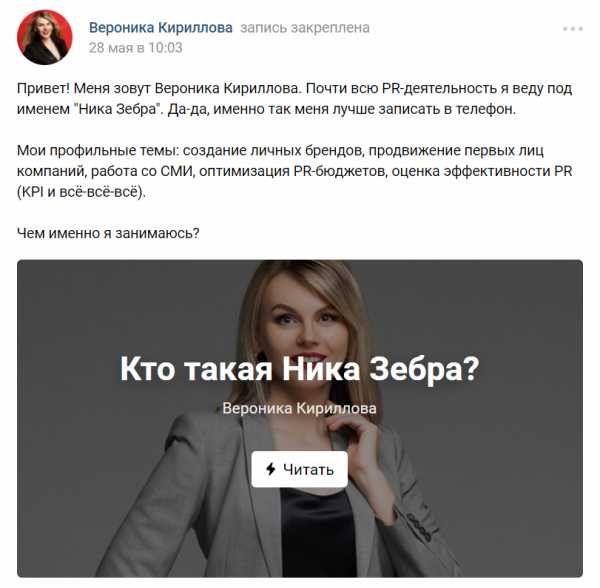Open the post options three-dot menu
The width and height of the screenshot is (600, 588).
[x=572, y=29]
